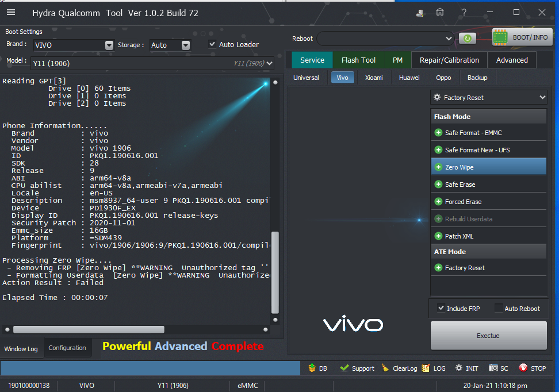Image resolution: width=559 pixels, height=392 pixels.
Task: Expand the Reboot combo box
Action: (449, 39)
